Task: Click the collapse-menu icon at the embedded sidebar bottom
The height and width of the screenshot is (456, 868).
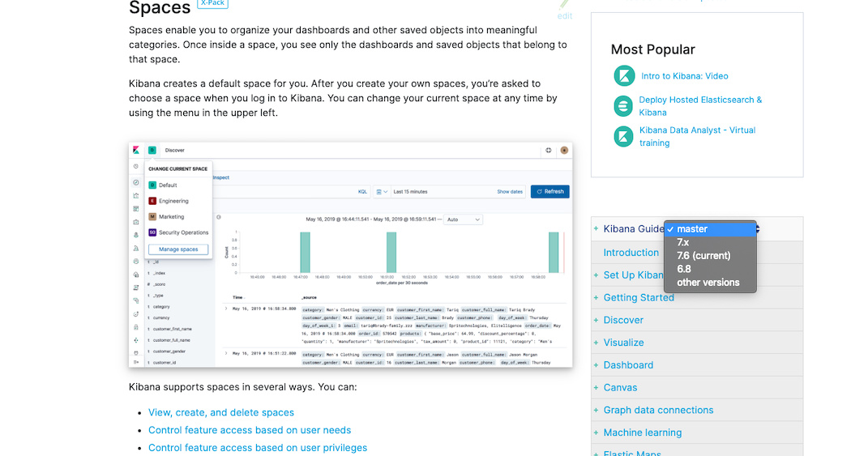Action: click(x=136, y=362)
